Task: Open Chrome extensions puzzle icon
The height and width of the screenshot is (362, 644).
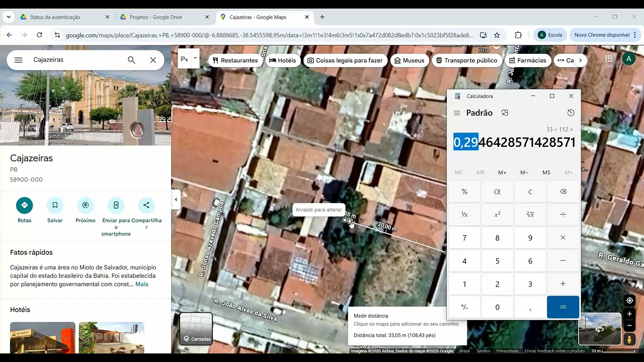Action: coord(518,35)
